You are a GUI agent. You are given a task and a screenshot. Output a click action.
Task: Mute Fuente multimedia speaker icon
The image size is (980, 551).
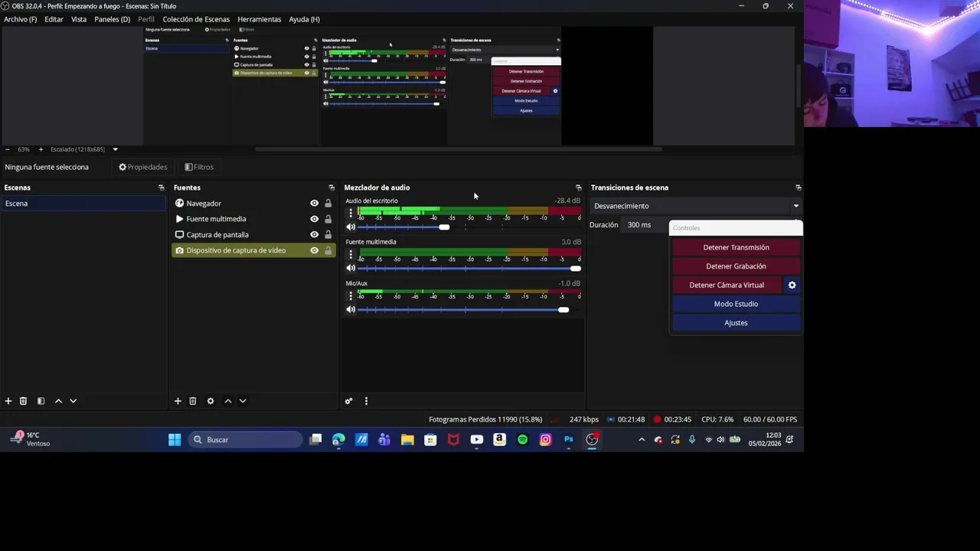351,269
